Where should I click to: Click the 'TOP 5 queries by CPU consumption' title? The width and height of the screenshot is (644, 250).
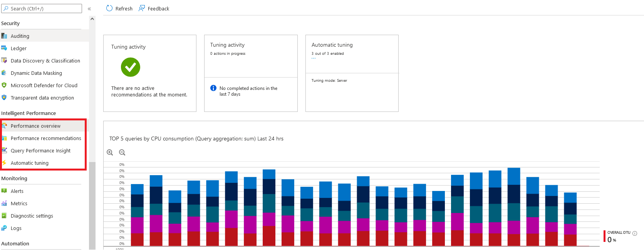pos(196,139)
